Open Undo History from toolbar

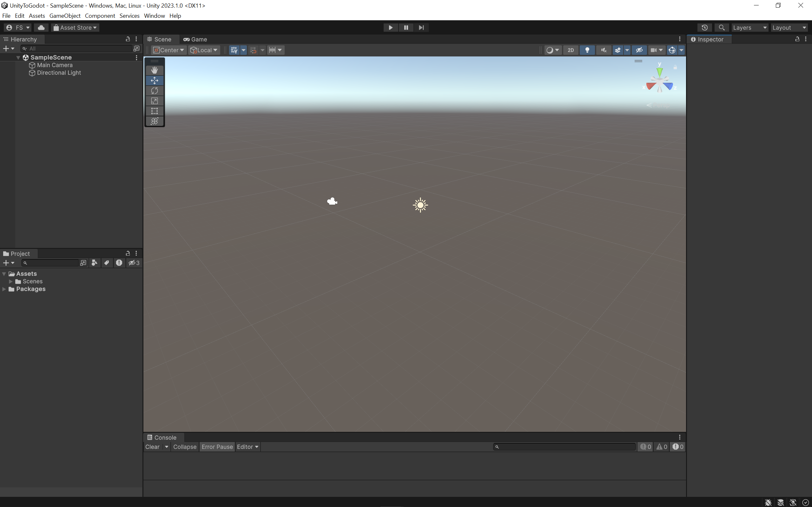point(704,28)
